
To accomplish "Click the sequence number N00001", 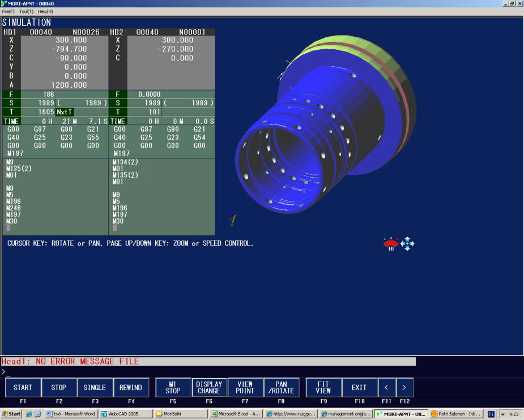I will [192, 32].
